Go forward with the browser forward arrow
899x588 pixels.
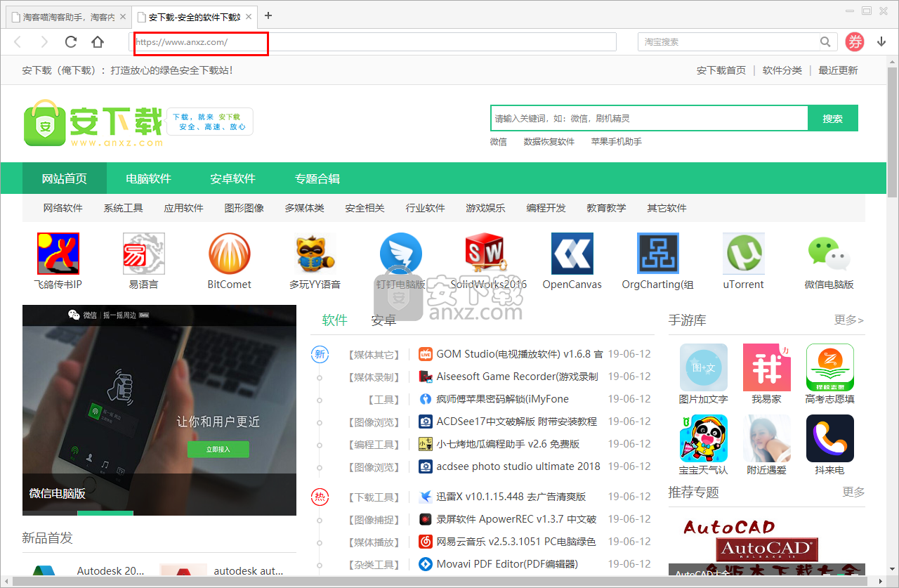44,42
